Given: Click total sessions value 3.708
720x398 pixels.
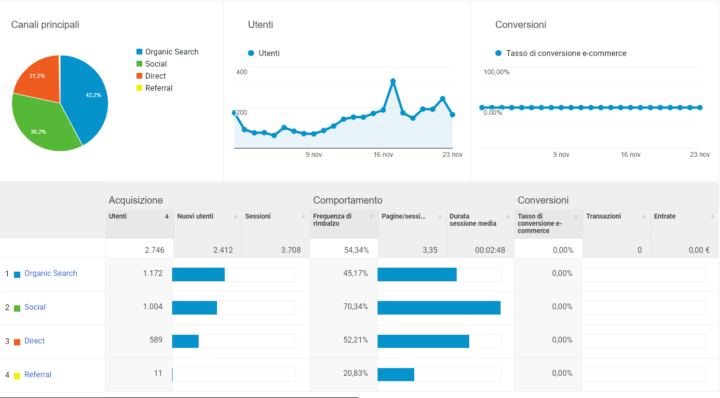Looking at the screenshot, I should pos(291,250).
